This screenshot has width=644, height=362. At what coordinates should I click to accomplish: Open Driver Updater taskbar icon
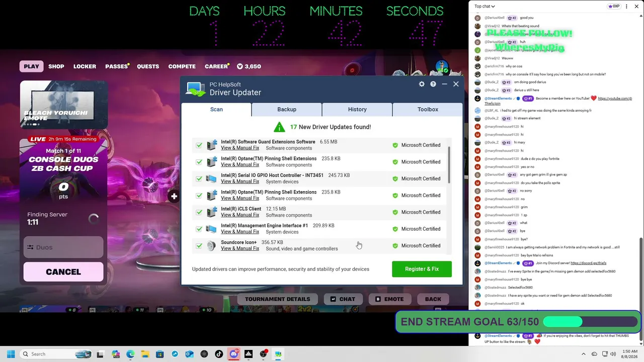pyautogui.click(x=278, y=354)
